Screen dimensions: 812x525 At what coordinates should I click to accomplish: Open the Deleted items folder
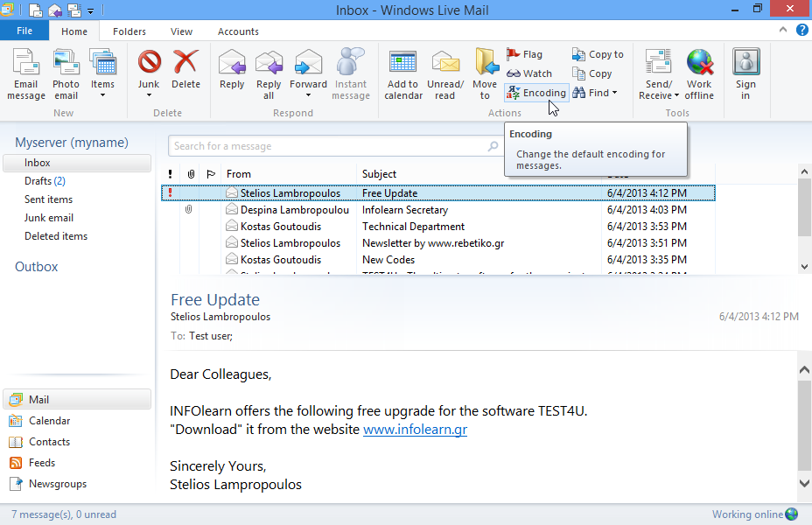pyautogui.click(x=56, y=236)
